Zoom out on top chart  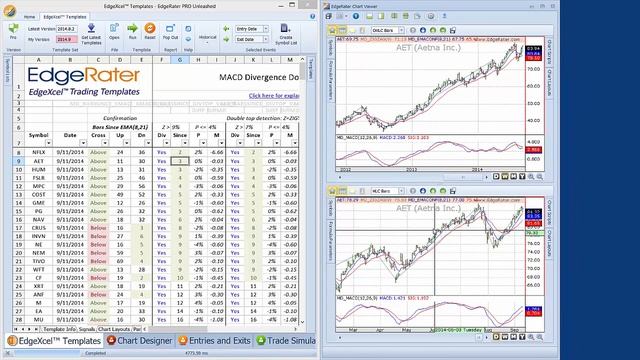click(x=540, y=176)
